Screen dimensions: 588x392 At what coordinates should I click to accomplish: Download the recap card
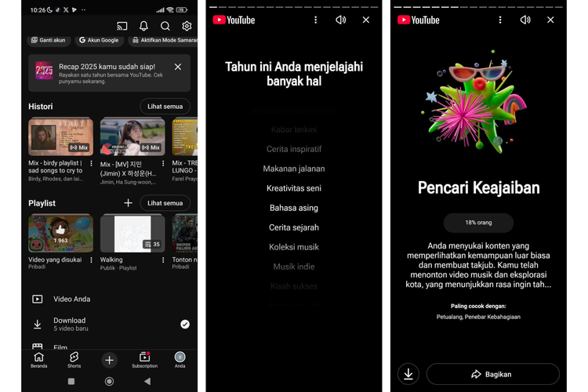(408, 374)
